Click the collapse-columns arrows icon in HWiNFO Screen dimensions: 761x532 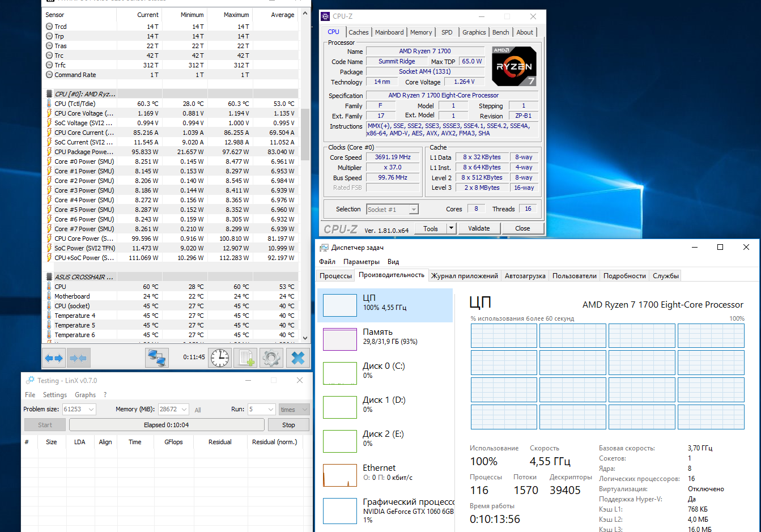pos(79,357)
